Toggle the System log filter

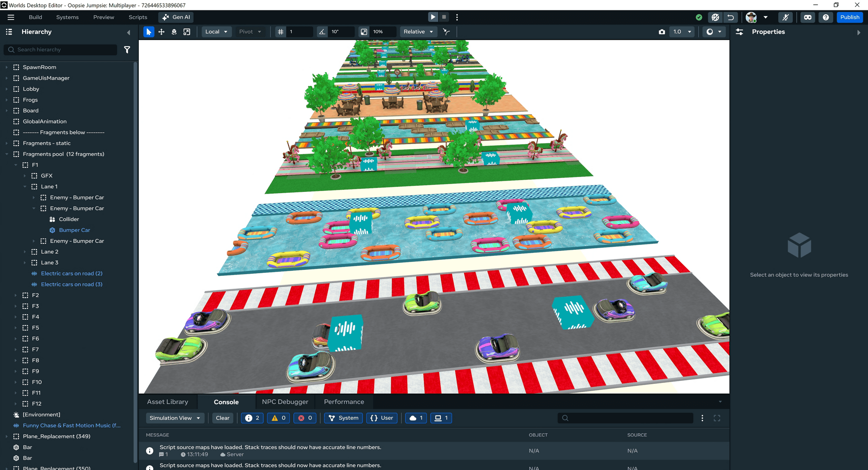click(343, 418)
